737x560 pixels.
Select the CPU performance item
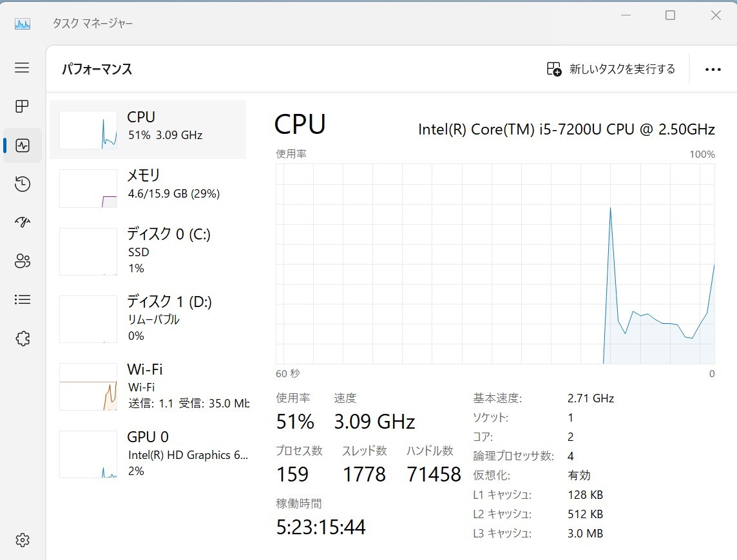[148, 129]
